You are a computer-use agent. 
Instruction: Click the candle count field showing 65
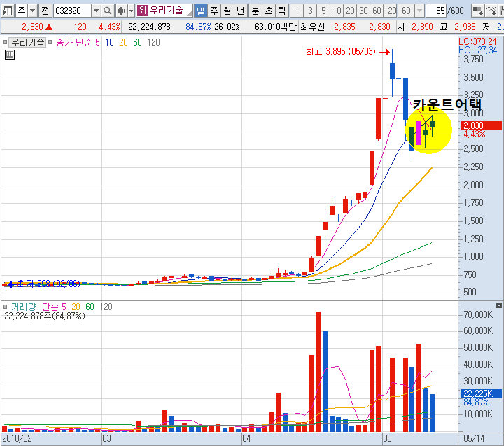(x=438, y=11)
